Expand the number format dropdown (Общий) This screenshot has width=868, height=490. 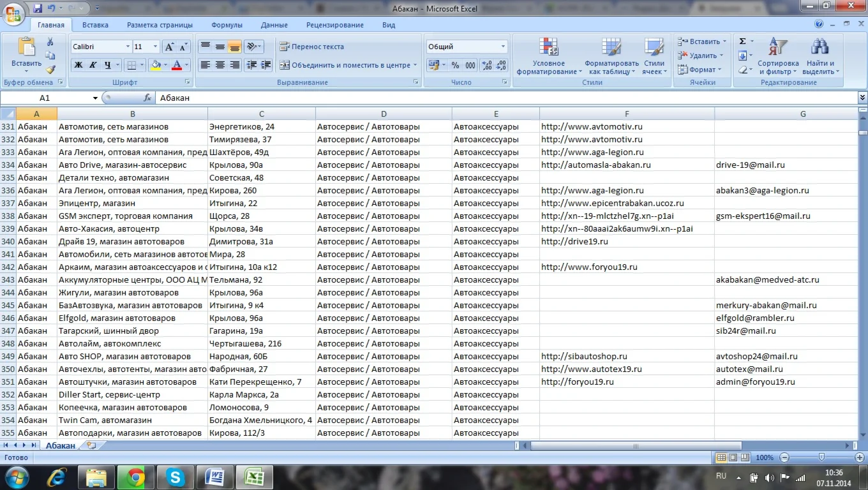coord(503,47)
